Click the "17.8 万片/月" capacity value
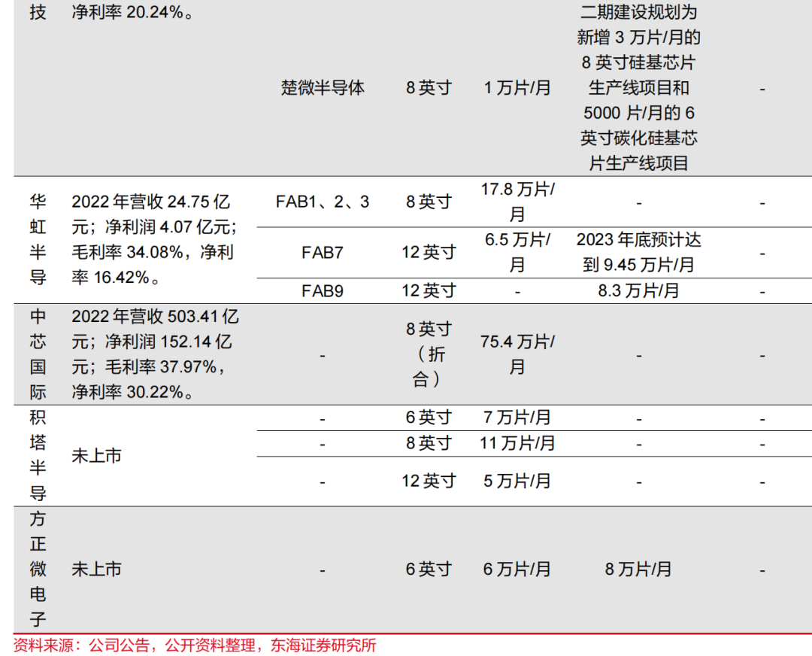The height and width of the screenshot is (656, 812). pos(517,202)
